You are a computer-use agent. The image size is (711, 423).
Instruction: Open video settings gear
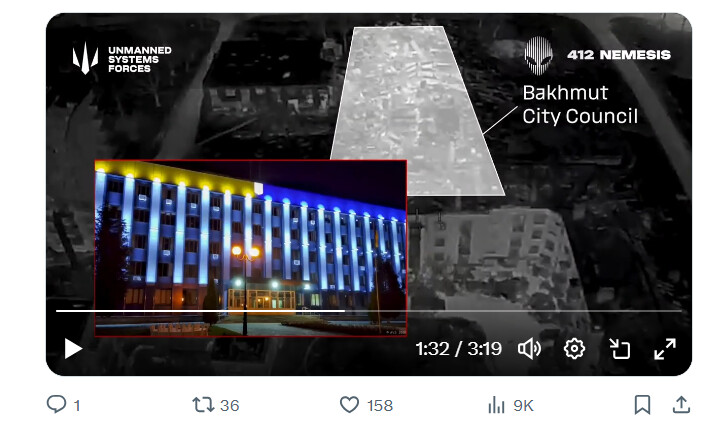point(574,349)
